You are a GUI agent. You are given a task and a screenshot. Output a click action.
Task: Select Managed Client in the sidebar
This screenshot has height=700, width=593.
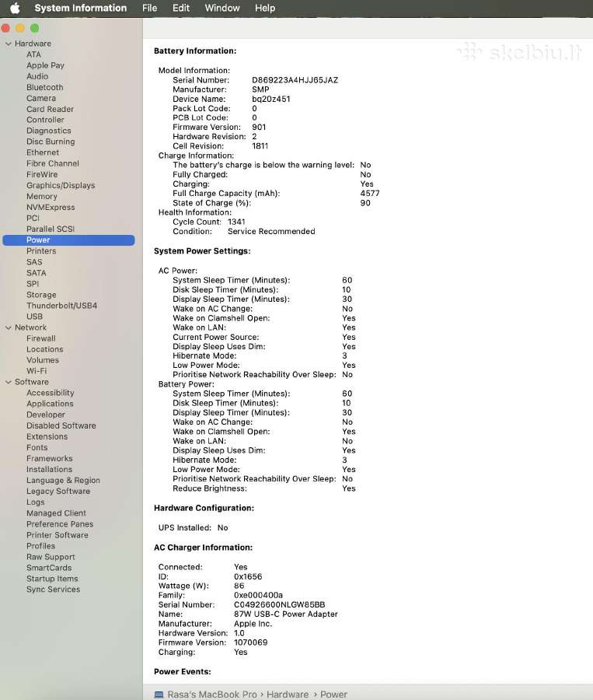(56, 513)
